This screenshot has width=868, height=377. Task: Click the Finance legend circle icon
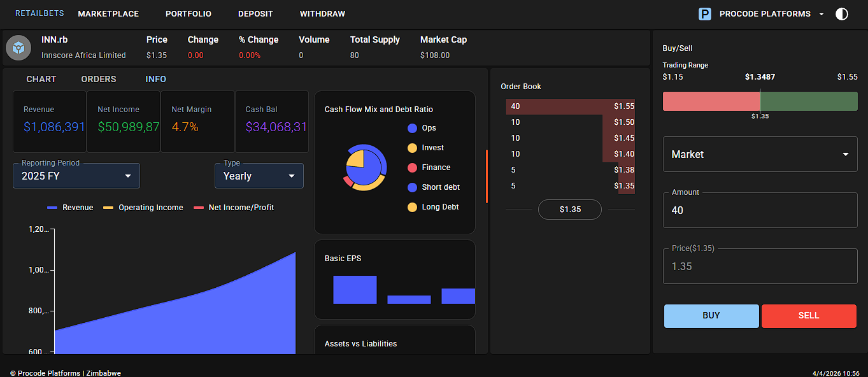click(412, 167)
